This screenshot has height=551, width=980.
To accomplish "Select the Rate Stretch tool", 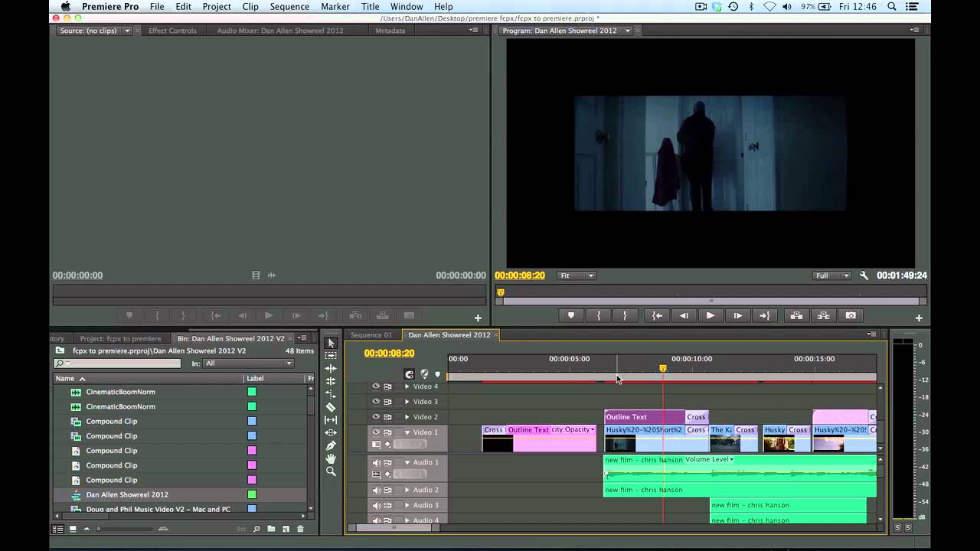I will (x=331, y=394).
